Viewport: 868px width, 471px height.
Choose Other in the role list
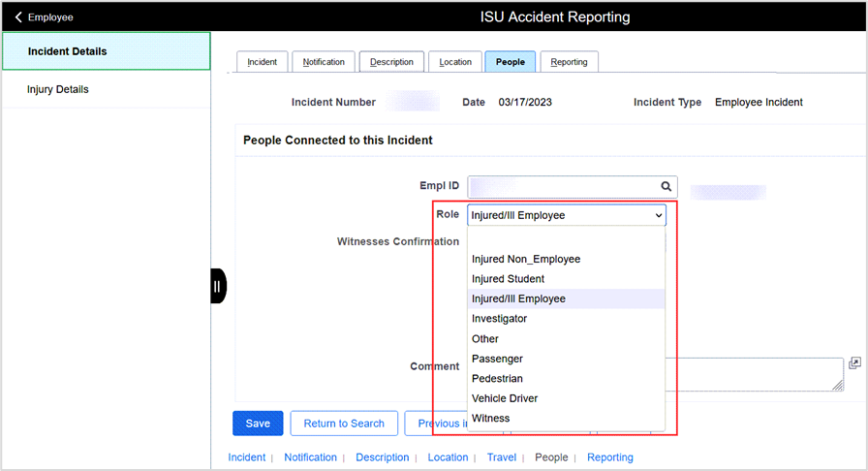coord(566,338)
